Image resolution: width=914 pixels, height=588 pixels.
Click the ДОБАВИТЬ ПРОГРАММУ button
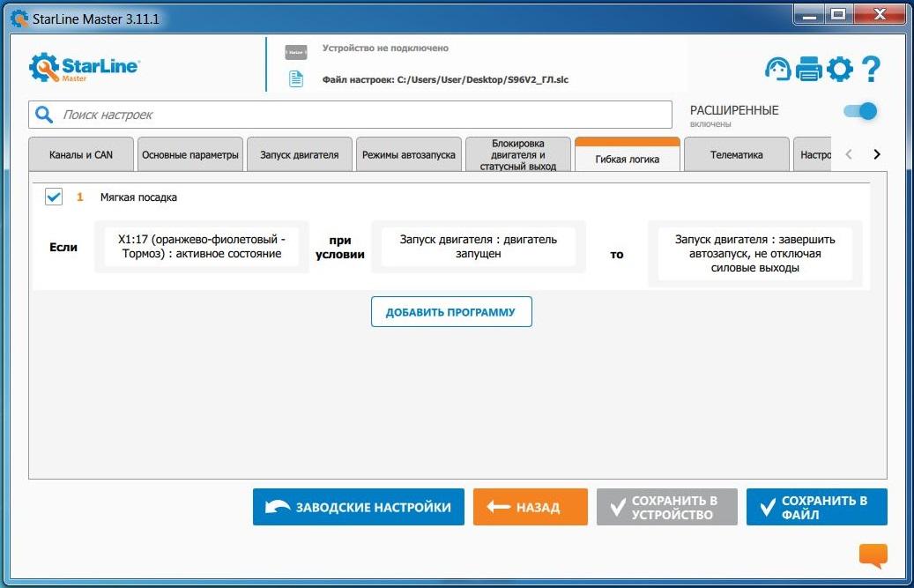click(451, 313)
